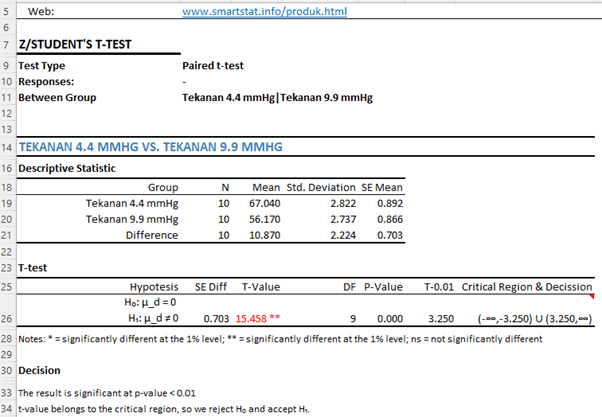Select row header number 14
The image size is (602, 417).
7,147
